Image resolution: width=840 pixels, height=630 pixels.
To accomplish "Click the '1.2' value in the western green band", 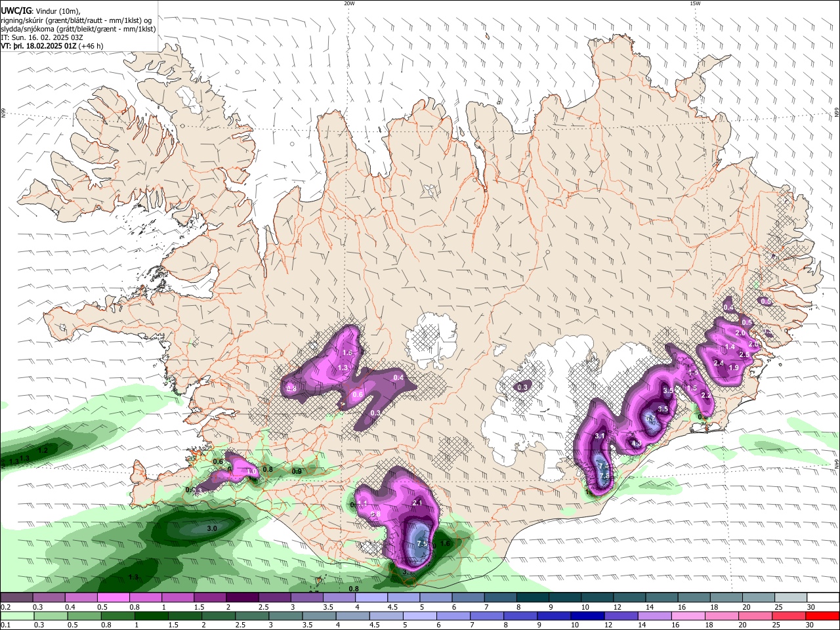I will tap(43, 450).
